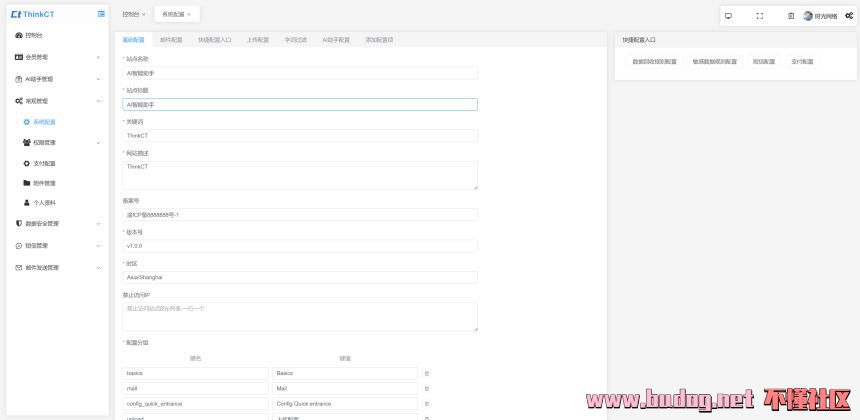Image resolution: width=860 pixels, height=420 pixels.
Task: Open the 常规管理 sidebar menu
Action: click(x=58, y=101)
